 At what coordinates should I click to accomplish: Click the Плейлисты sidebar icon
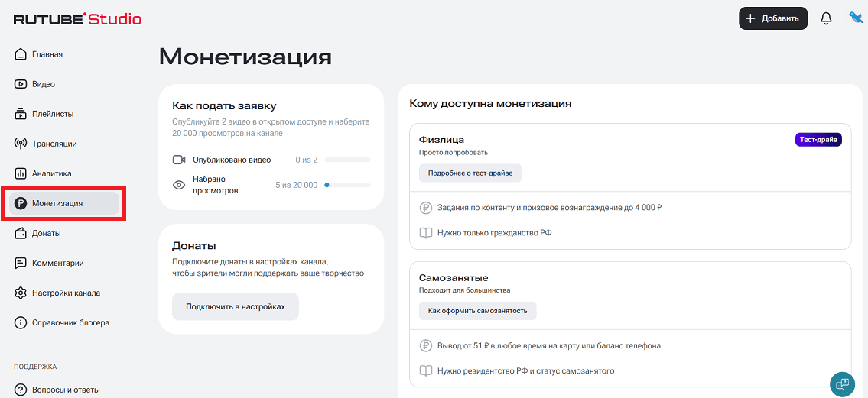tap(21, 114)
